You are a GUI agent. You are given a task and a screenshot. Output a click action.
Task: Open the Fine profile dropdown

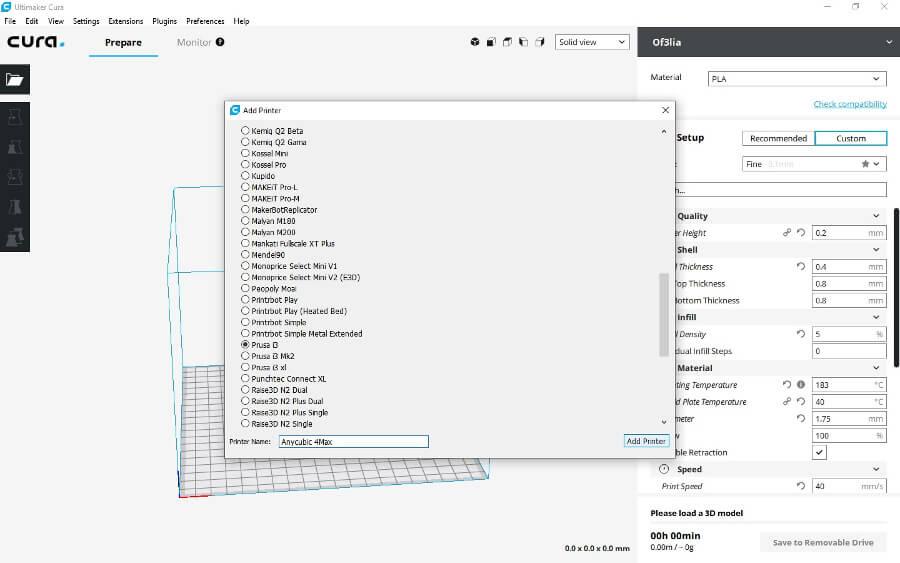pos(813,164)
